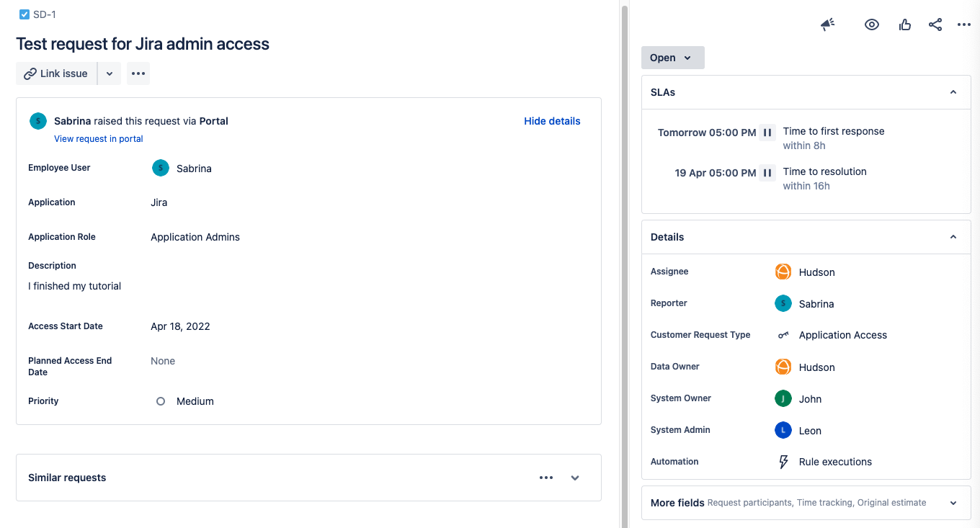The image size is (980, 528).
Task: Toggle watch on this issue via eye icon
Action: [x=872, y=24]
